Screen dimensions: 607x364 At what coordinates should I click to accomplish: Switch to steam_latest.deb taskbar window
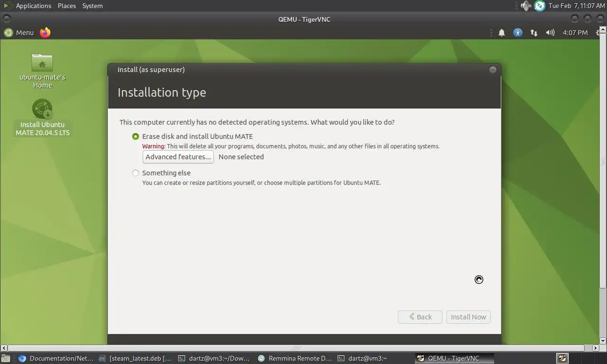(135, 358)
